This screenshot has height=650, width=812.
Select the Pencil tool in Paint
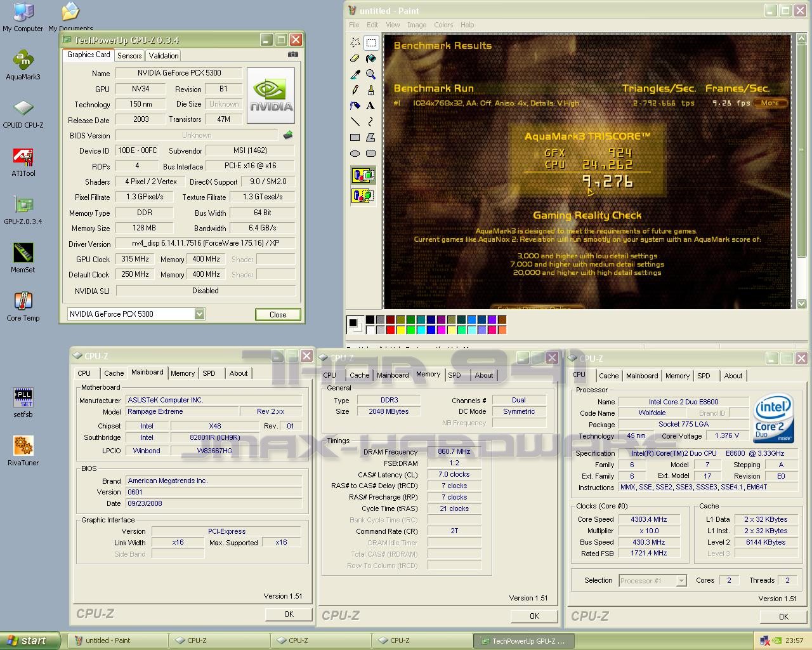[x=355, y=90]
